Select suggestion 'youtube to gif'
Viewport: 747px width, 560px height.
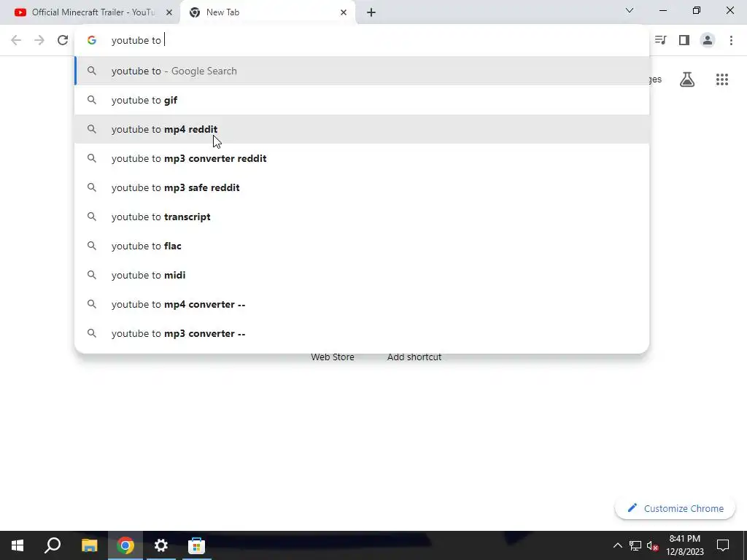pos(362,100)
